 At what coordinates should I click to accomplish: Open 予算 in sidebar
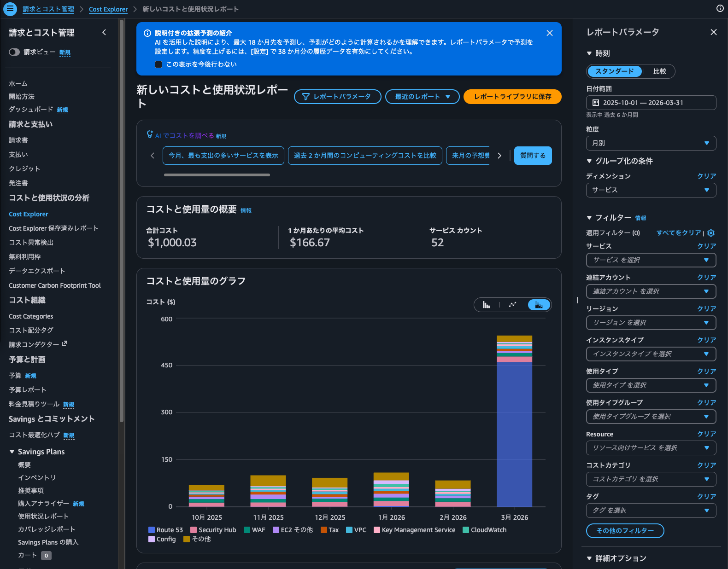pos(15,376)
